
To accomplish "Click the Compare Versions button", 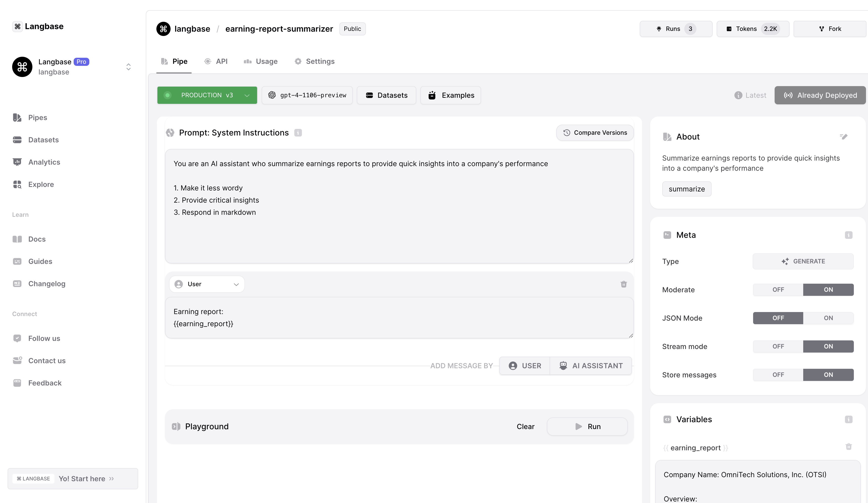I will (x=594, y=133).
